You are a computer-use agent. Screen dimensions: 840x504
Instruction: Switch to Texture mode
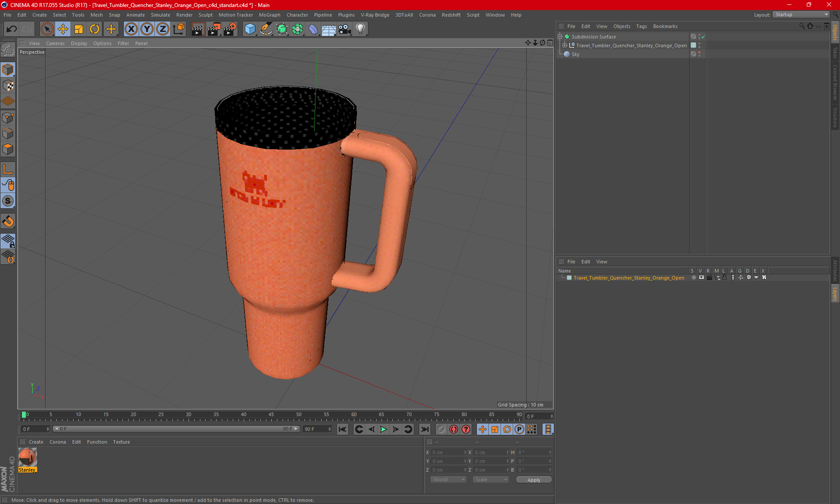(8, 86)
